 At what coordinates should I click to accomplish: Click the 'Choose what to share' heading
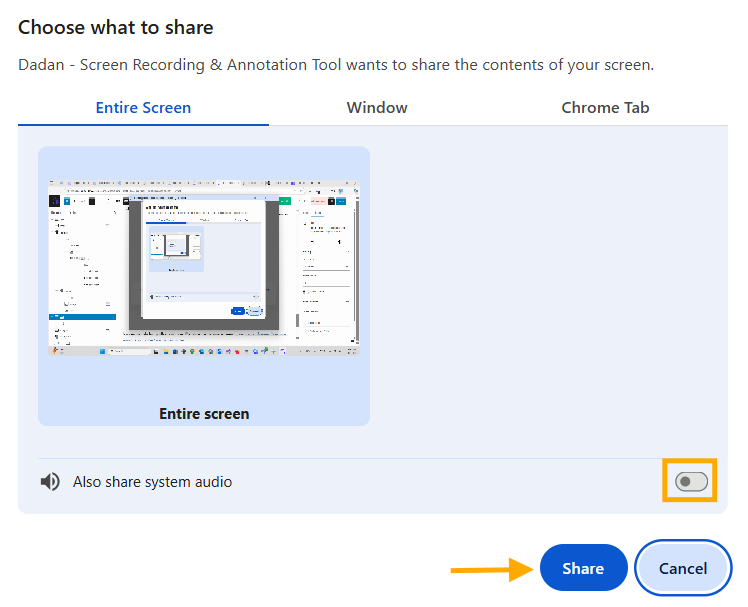[x=115, y=28]
